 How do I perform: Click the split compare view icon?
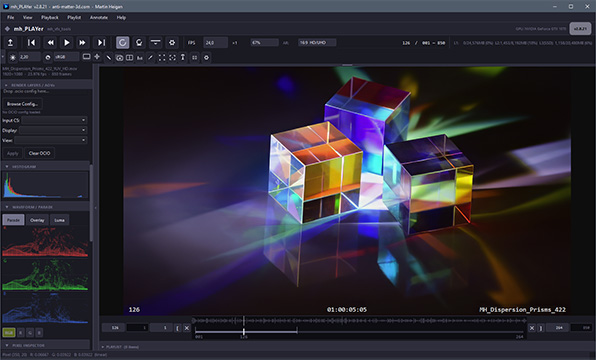(130, 57)
